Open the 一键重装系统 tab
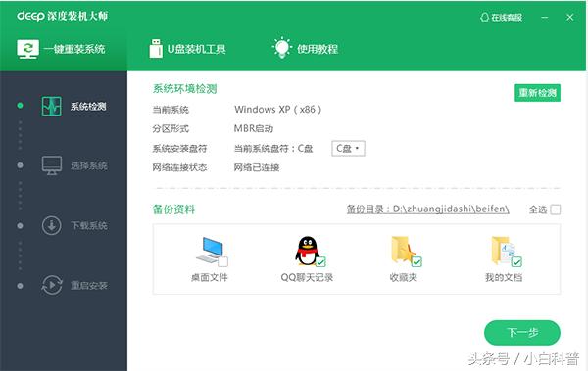This screenshot has width=588, height=371. click(x=64, y=49)
